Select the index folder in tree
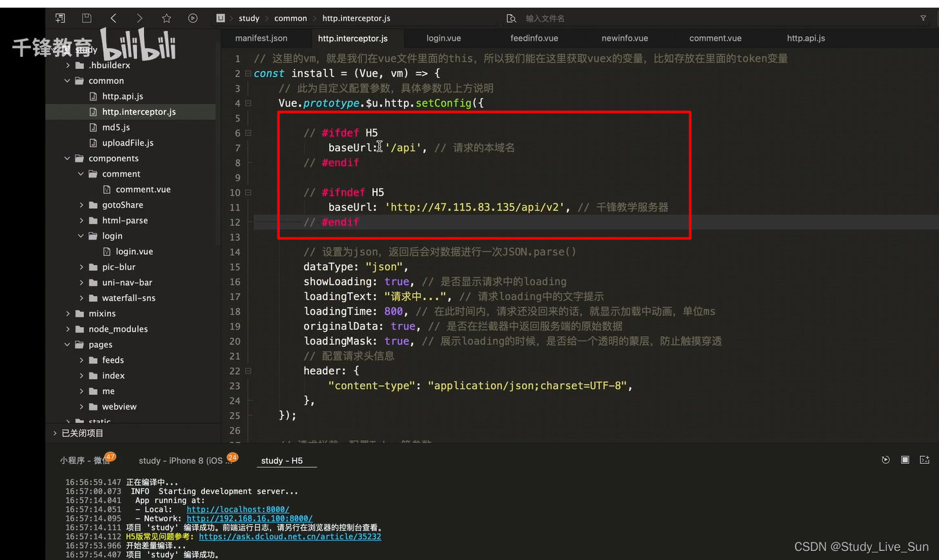 pos(114,375)
